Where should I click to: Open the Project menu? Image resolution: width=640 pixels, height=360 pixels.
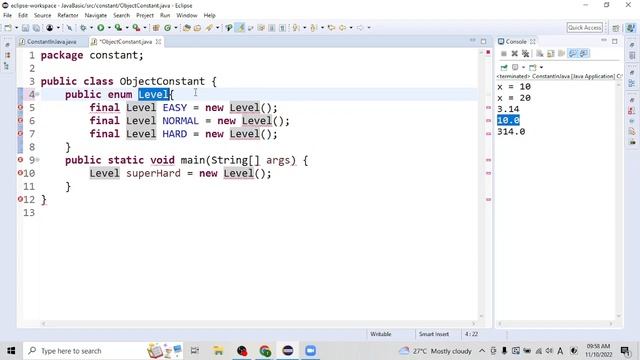click(x=145, y=16)
